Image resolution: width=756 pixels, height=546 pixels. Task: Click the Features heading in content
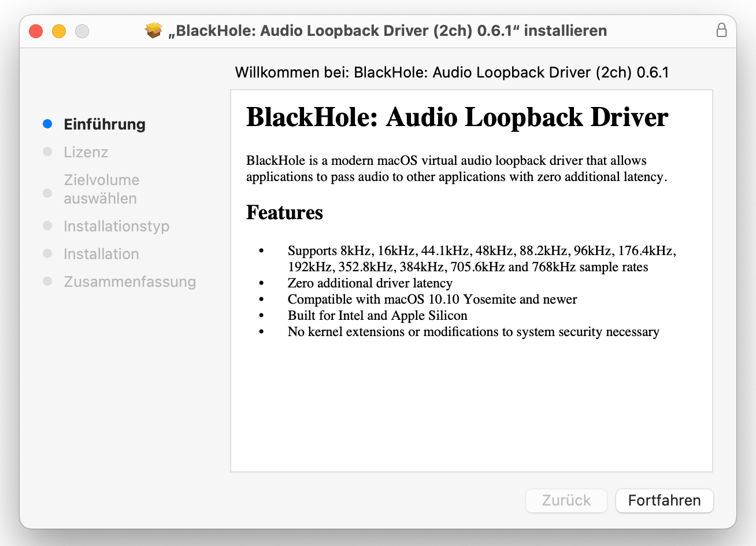(x=284, y=212)
